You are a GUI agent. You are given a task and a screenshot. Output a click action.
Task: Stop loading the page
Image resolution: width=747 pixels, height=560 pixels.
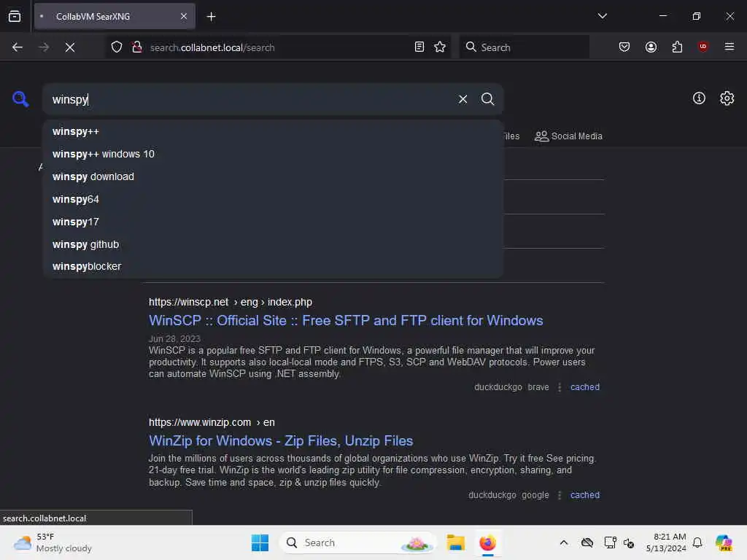click(x=70, y=47)
